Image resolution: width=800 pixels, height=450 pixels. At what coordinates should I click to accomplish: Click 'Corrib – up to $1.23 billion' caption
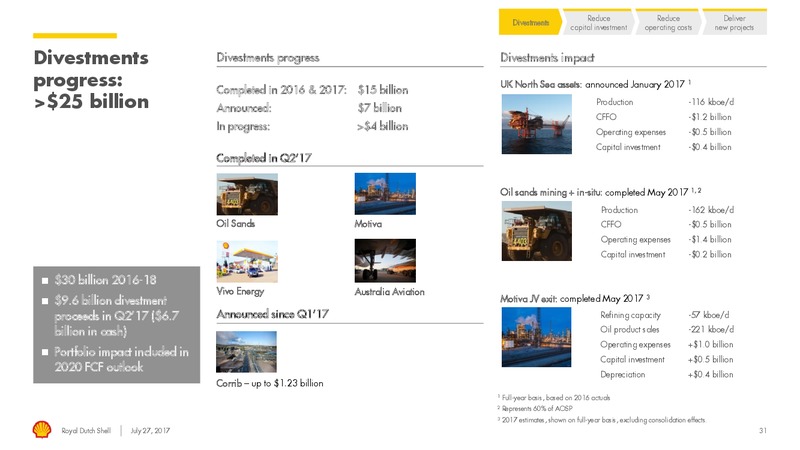point(269,383)
